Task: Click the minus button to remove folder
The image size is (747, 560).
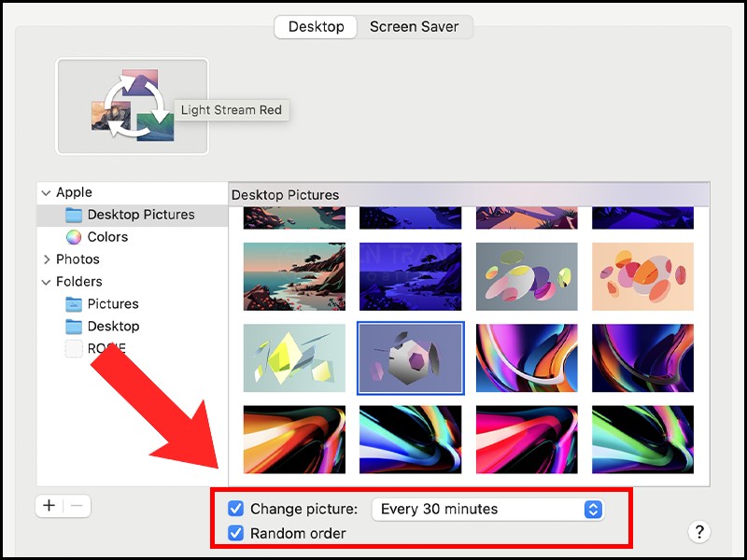Action: pos(77,506)
